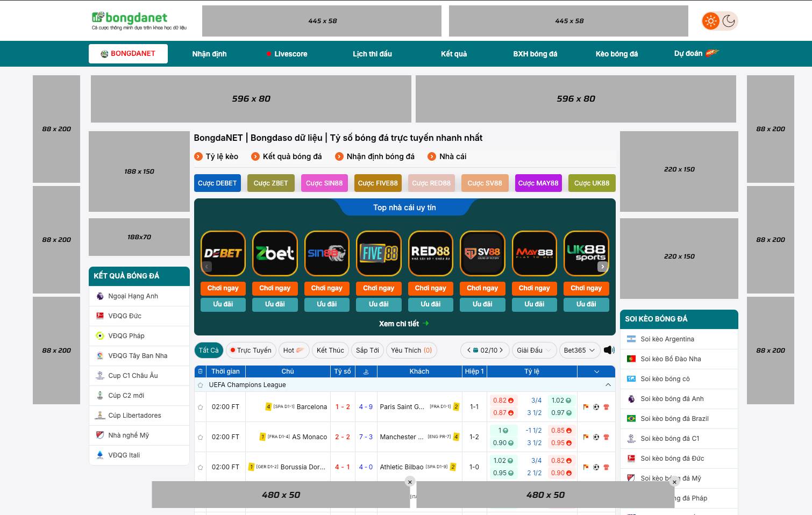Switch to dark mode with moon icon

[729, 21]
